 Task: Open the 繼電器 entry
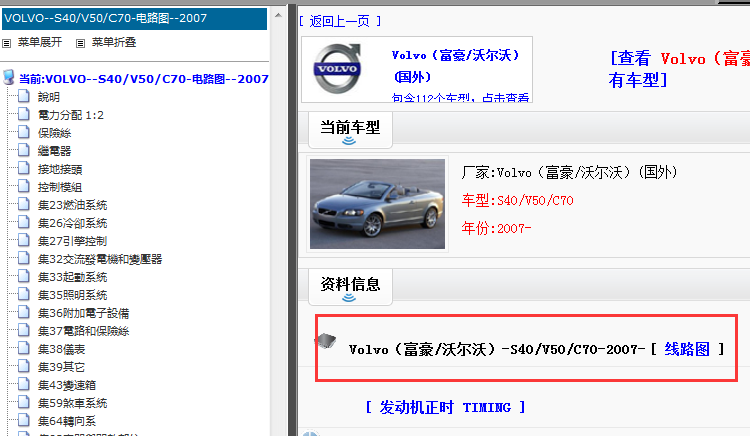pyautogui.click(x=55, y=151)
